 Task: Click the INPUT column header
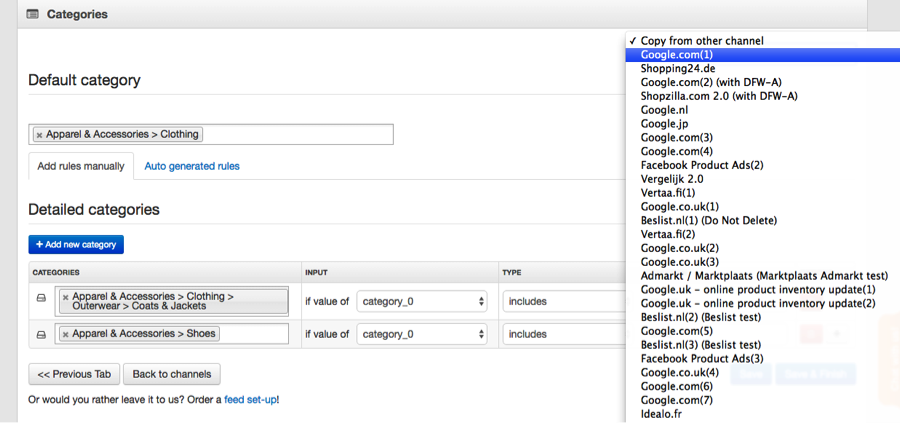(316, 273)
